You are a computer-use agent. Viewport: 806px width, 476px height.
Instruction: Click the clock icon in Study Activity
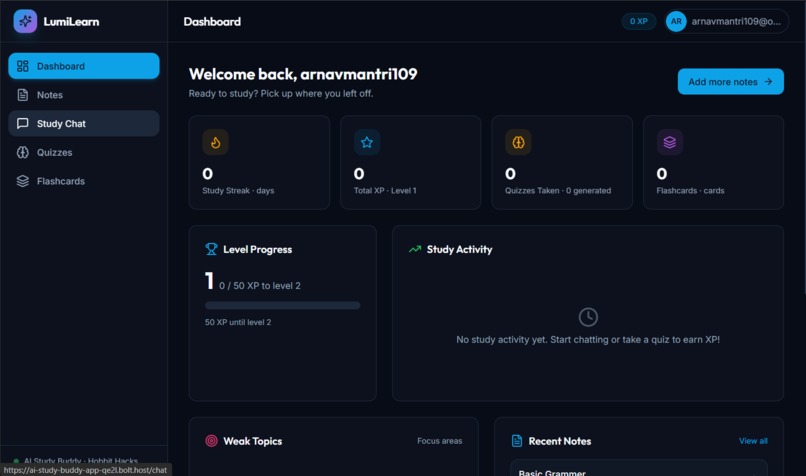pos(588,317)
